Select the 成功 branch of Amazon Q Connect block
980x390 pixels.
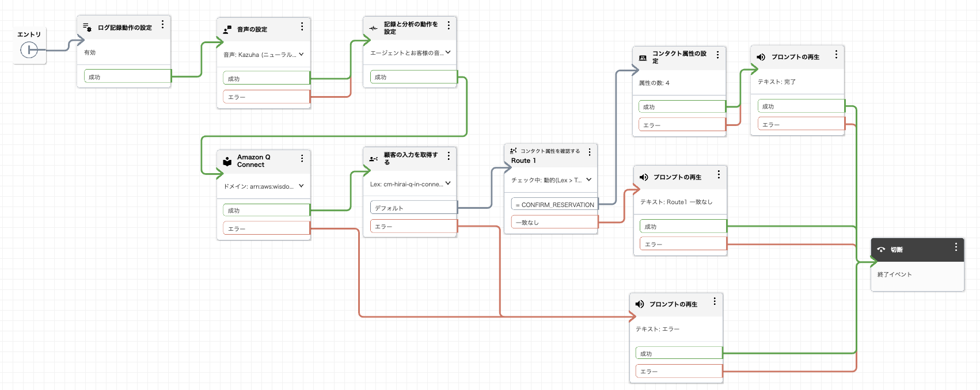point(267,211)
